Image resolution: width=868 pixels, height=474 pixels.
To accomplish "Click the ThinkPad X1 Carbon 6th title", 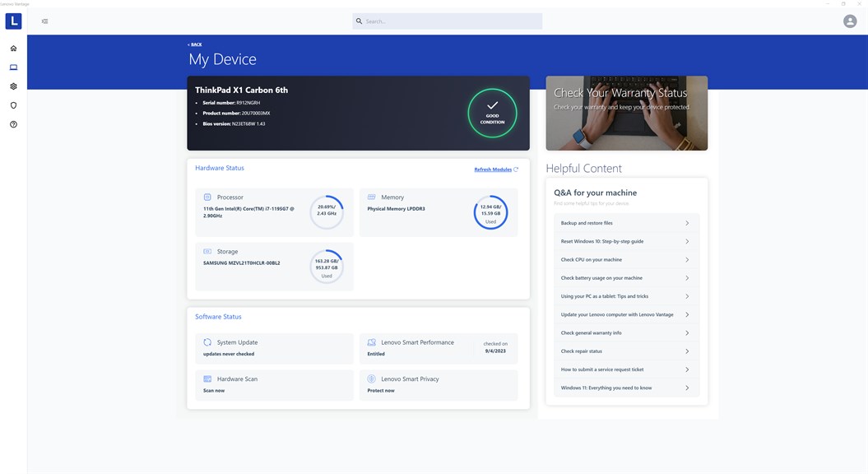I will click(x=241, y=90).
